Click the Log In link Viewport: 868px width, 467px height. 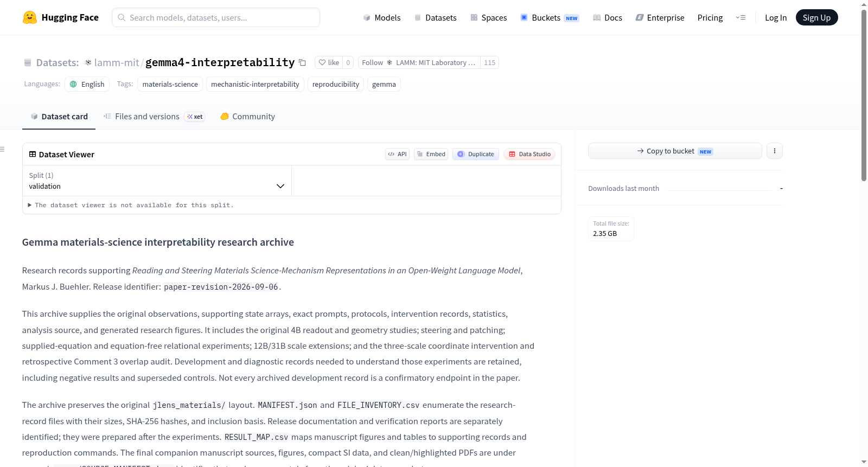tap(776, 17)
